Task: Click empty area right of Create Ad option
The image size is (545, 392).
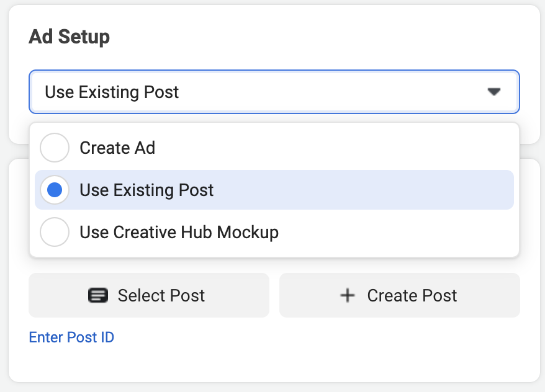Action: click(334, 148)
